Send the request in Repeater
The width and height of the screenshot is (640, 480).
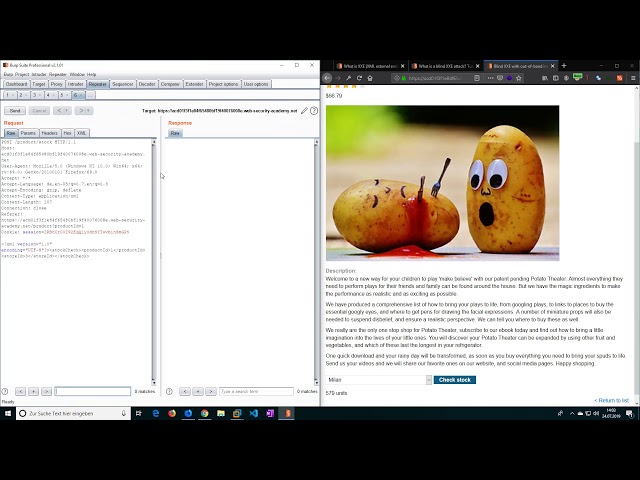pos(15,111)
